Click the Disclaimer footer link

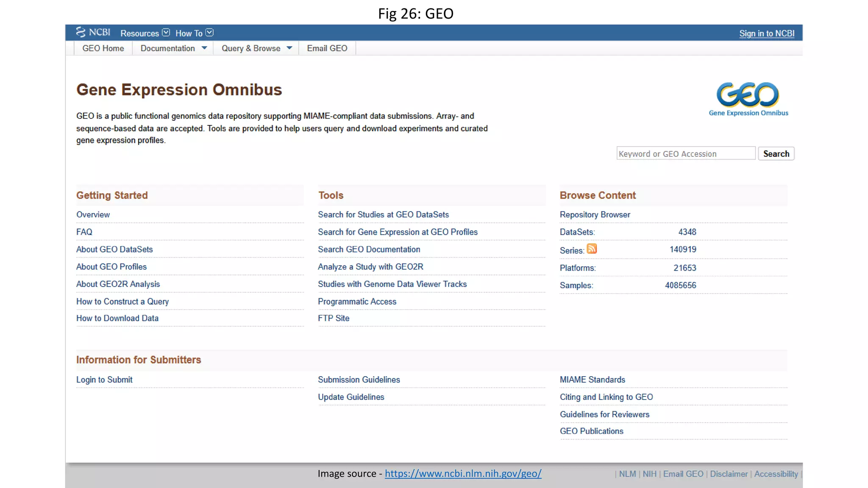729,474
